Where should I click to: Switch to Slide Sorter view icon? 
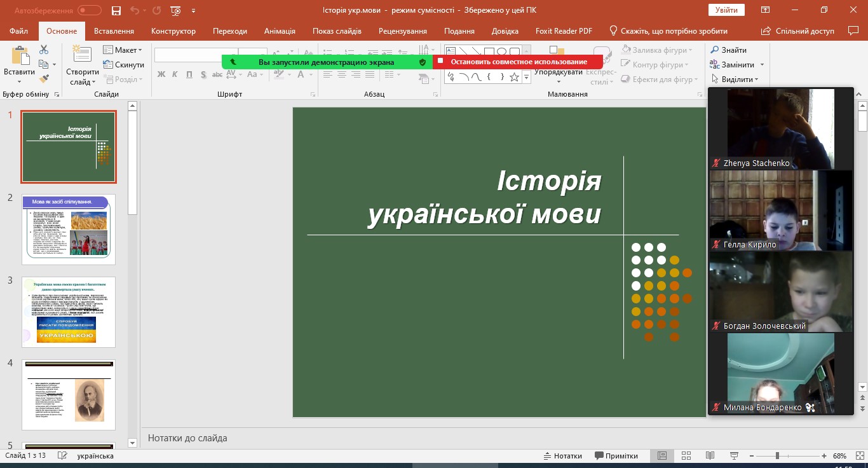686,456
